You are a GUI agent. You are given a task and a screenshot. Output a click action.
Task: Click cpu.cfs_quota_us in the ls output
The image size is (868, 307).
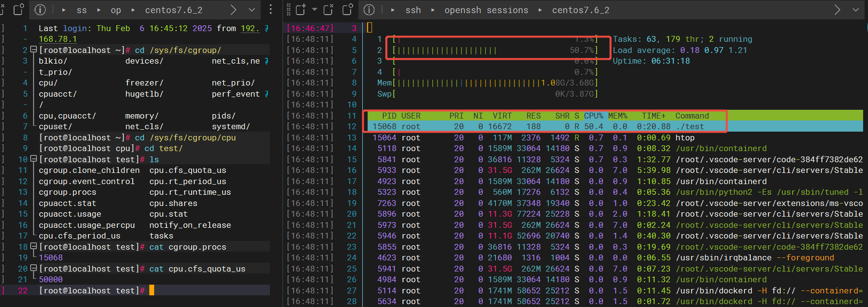pos(188,170)
